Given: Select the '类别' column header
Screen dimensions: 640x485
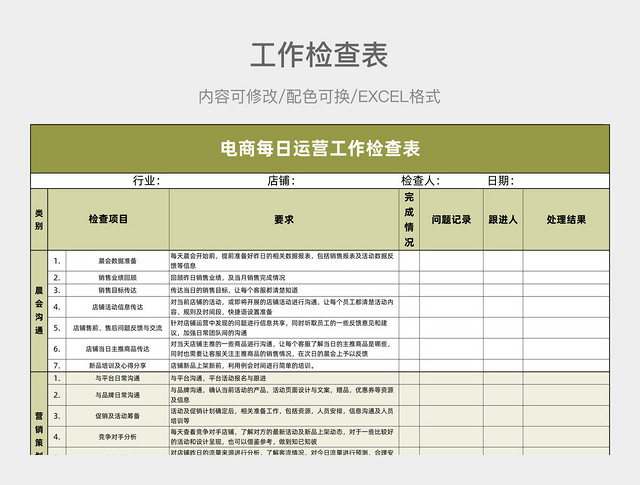Looking at the screenshot, I should coord(39,220).
